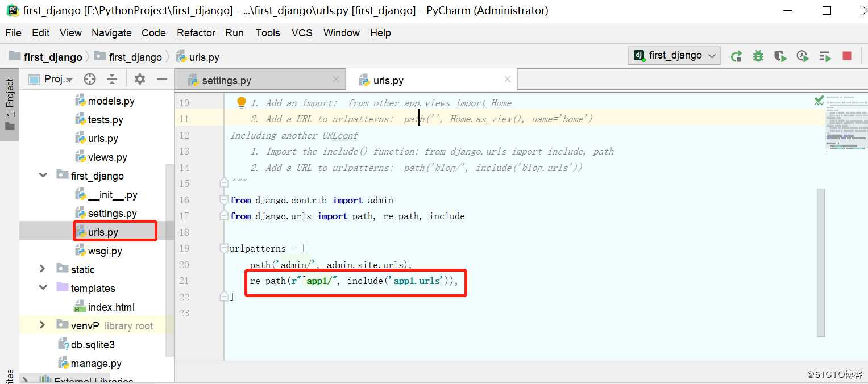Open the Refactor menu
This screenshot has width=868, height=384.
point(196,33)
